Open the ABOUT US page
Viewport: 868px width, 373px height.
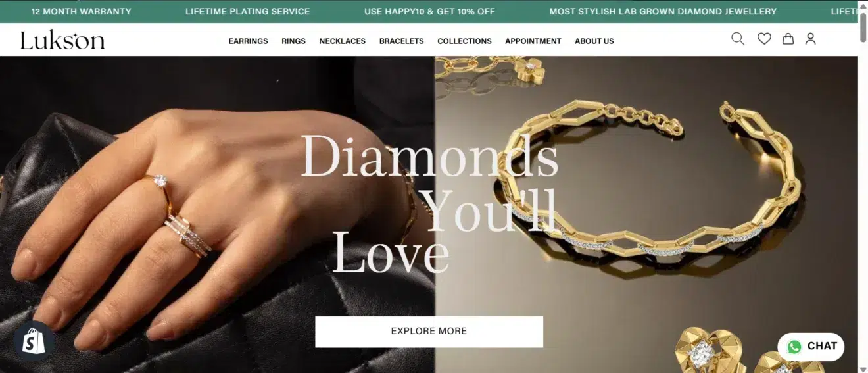tap(594, 41)
